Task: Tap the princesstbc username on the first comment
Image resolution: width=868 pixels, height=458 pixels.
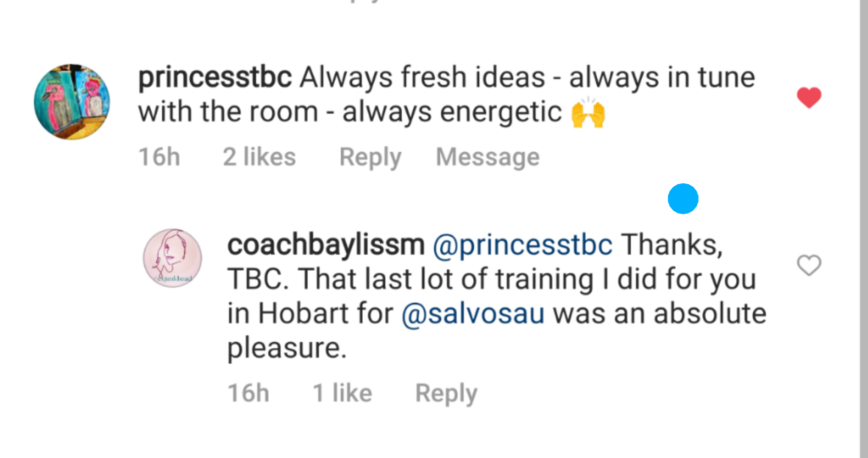Action: coord(215,78)
